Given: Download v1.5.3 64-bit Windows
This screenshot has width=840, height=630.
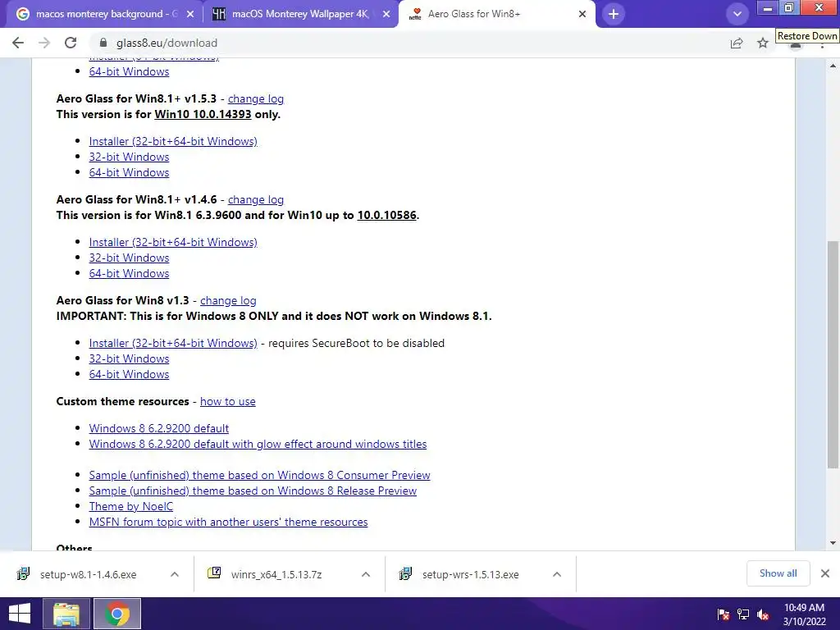Looking at the screenshot, I should click(x=129, y=172).
